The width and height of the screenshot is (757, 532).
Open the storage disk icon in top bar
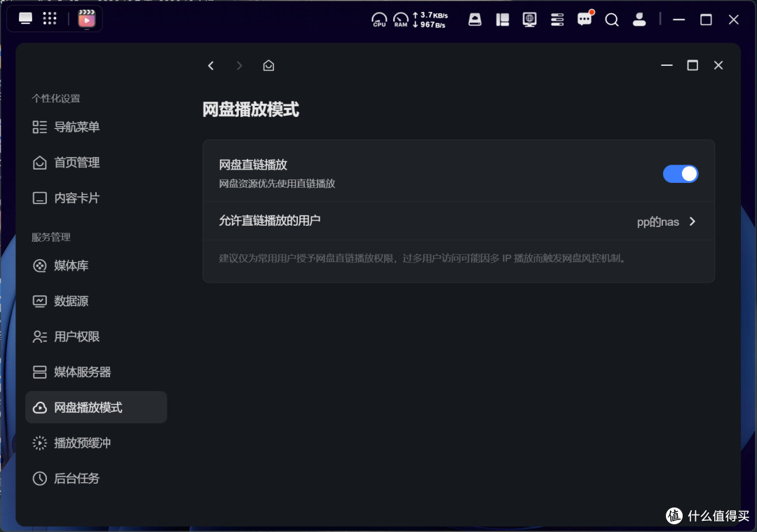tap(475, 20)
